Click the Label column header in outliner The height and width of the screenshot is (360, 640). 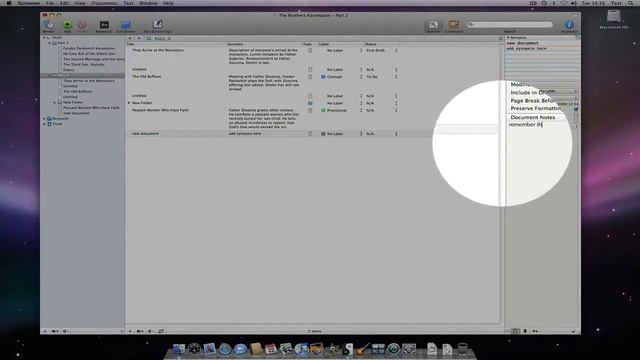pyautogui.click(x=340, y=44)
